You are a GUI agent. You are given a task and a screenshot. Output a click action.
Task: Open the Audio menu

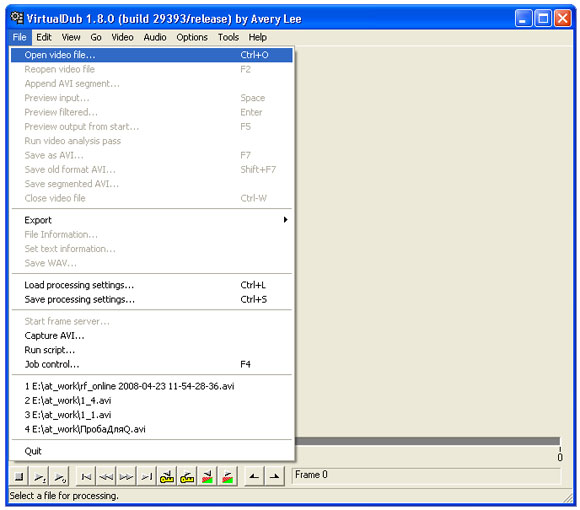point(155,37)
